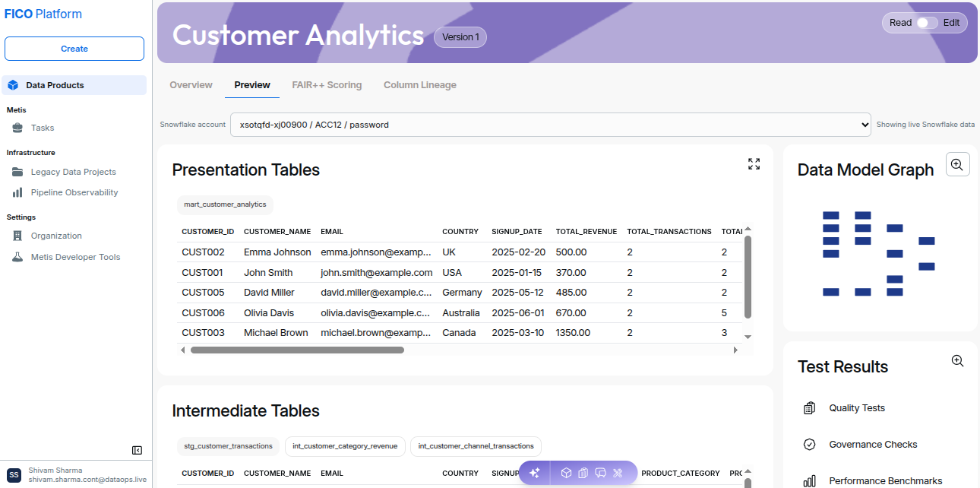Click the SIGNUP_DATE header in Presentation Tables
This screenshot has height=488, width=980.
click(x=517, y=231)
